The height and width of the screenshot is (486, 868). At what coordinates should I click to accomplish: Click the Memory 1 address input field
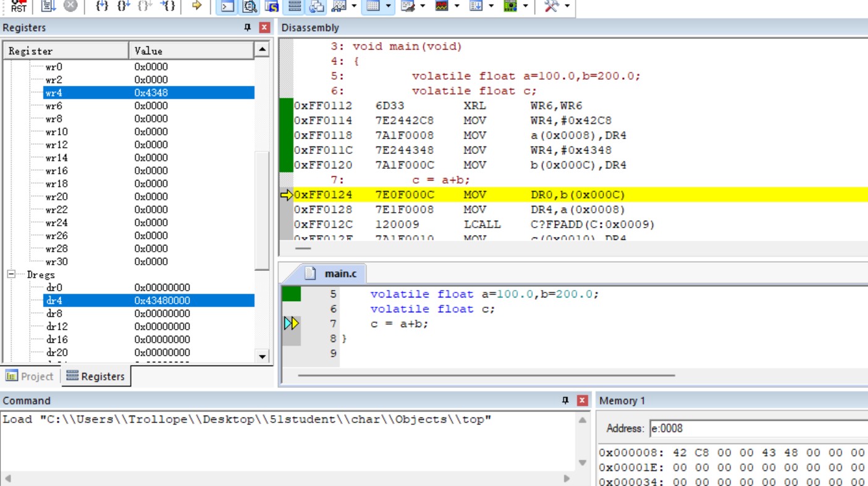(x=758, y=428)
